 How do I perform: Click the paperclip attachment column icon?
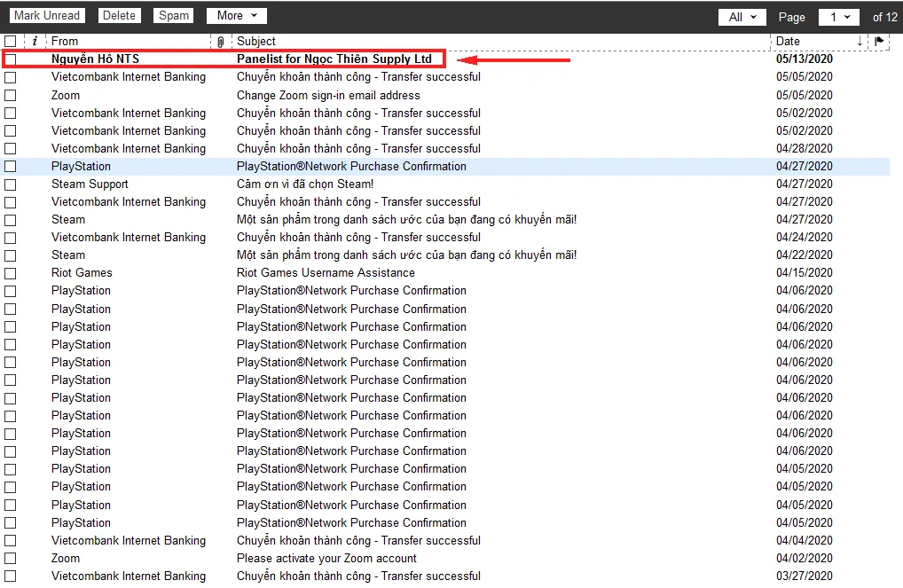coord(221,42)
